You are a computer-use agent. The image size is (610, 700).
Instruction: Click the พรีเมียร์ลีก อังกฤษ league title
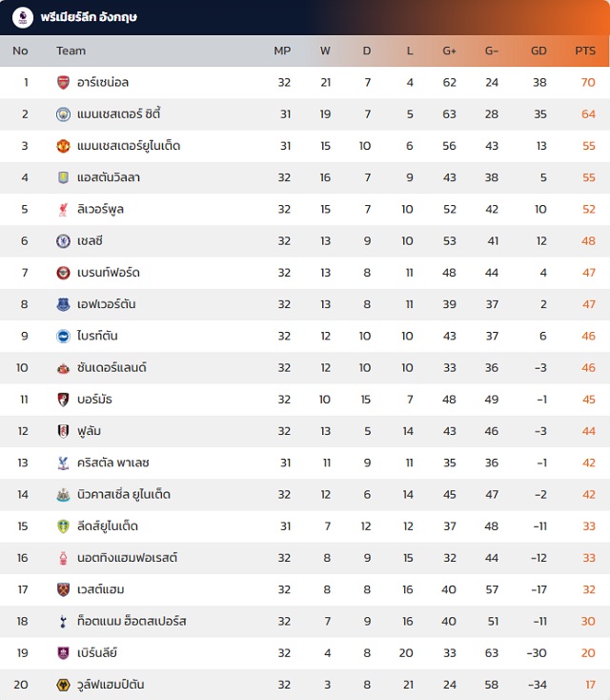(89, 17)
